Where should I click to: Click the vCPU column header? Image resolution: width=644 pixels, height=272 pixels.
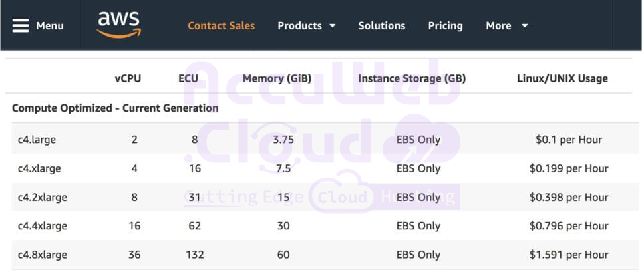coord(128,78)
